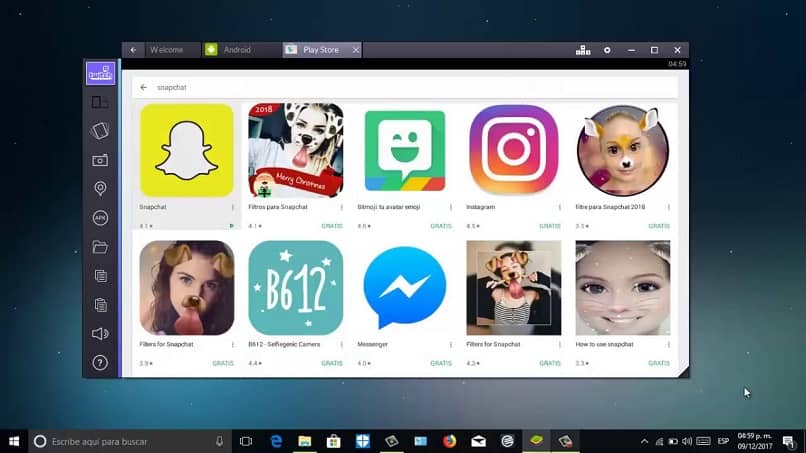This screenshot has height=453, width=806.
Task: Open the Twitch icon in BlueStacks sidebar
Action: pos(100,74)
